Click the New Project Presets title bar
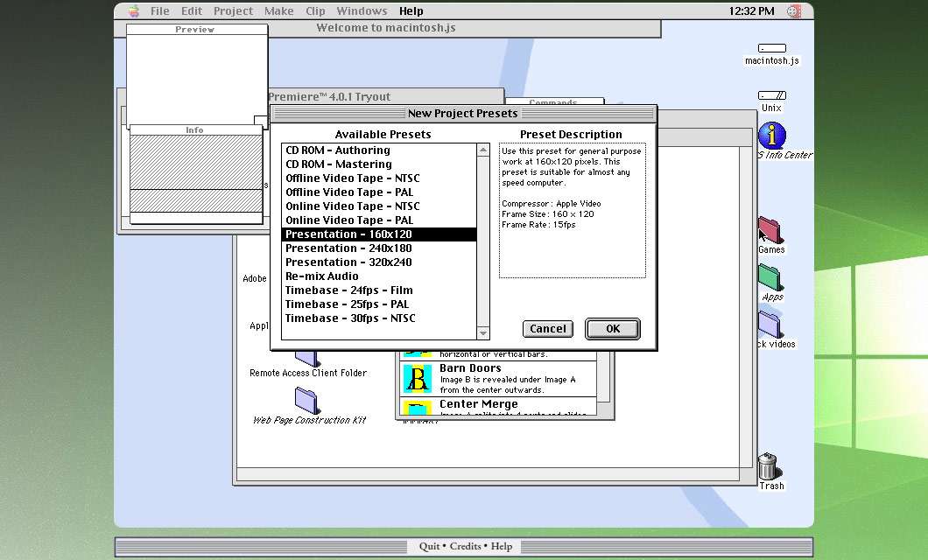Viewport: 928px width, 560px height. coord(463,114)
